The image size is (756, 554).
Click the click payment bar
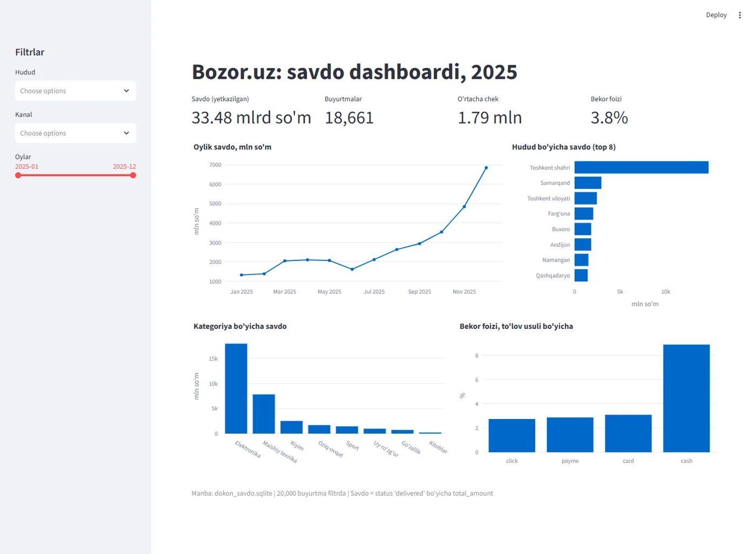click(512, 435)
